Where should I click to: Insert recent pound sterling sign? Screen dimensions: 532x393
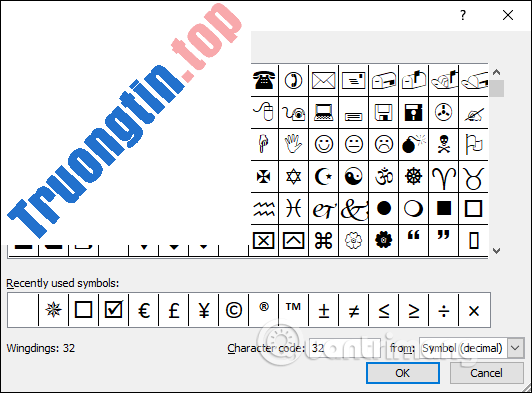[173, 310]
